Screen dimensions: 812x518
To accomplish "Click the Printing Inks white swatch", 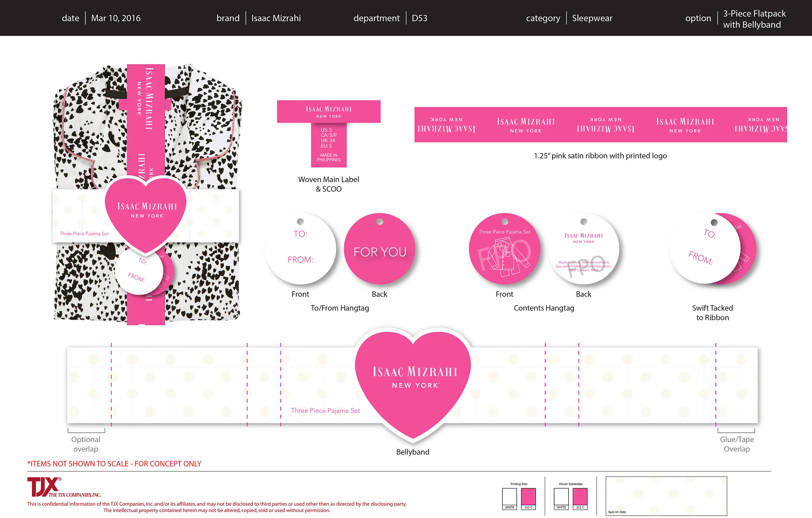I will [x=509, y=497].
